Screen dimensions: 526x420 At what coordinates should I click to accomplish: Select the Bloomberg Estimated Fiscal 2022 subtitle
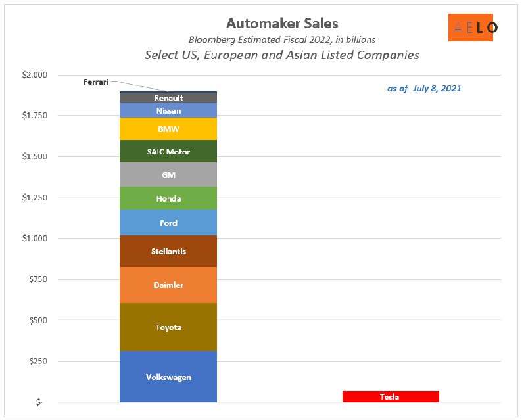click(x=282, y=39)
